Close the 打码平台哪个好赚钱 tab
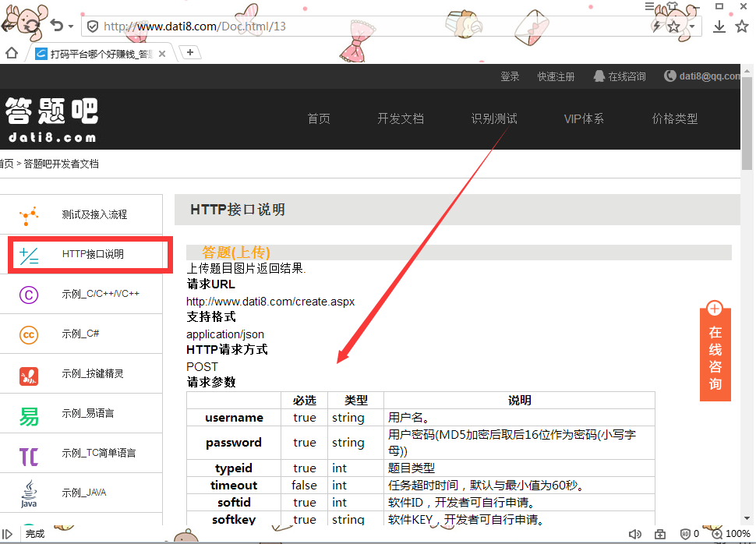 click(162, 54)
